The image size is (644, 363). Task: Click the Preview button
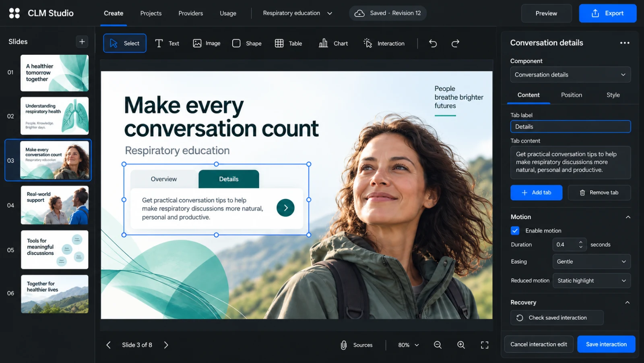point(546,13)
